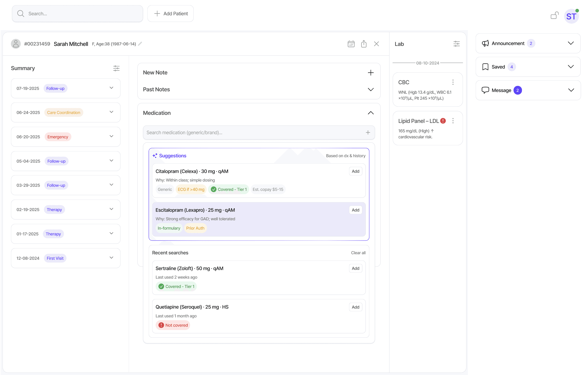The width and height of the screenshot is (588, 375).
Task: Expand the Past Notes section
Action: pos(370,89)
